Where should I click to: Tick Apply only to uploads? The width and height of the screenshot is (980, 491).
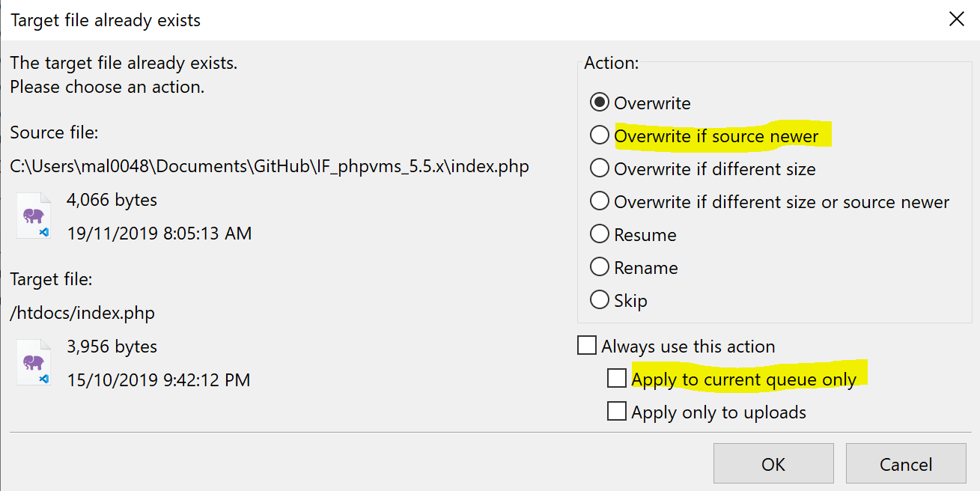(x=617, y=412)
